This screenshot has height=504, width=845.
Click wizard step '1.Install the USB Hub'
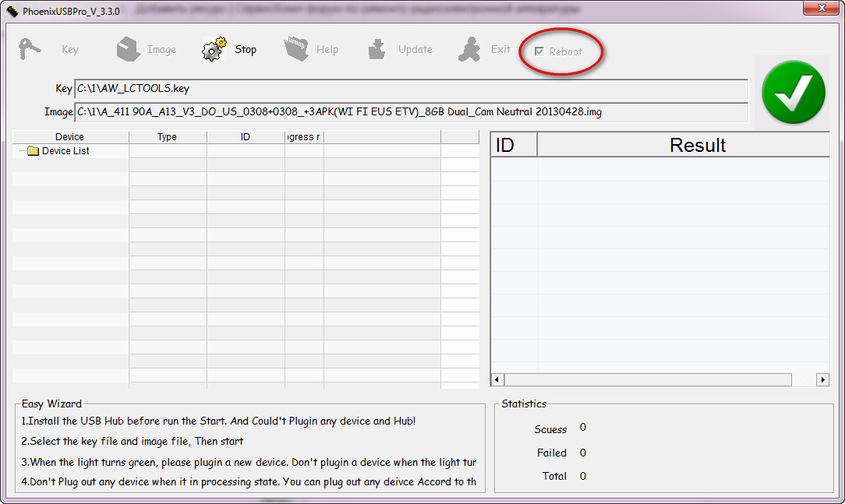218,421
